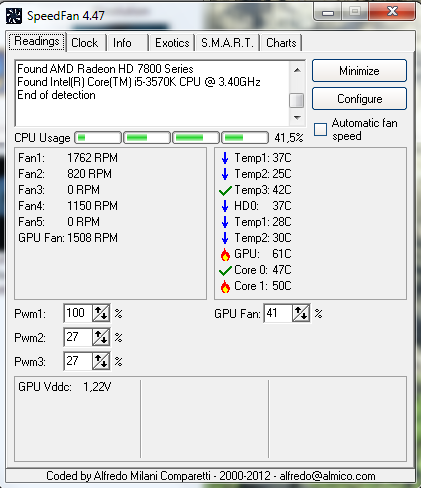Click the 'Found Intel(R) Core(TM) i5-3570K' log line
The height and width of the screenshot is (488, 422).
click(x=139, y=82)
